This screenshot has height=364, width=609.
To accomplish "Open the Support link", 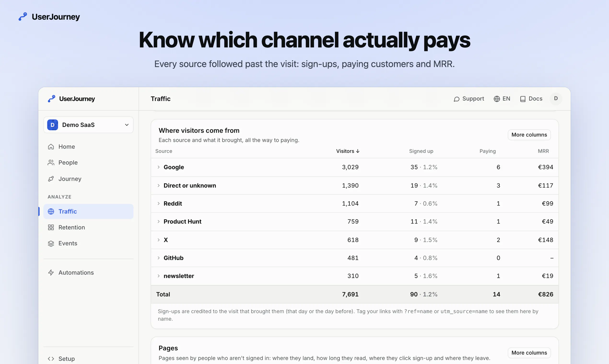I will coord(469,99).
